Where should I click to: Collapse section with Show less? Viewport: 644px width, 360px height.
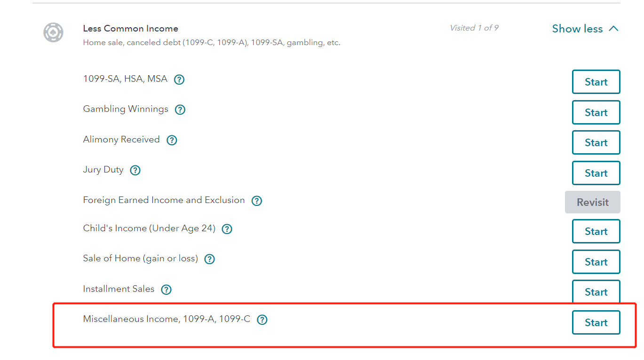click(585, 29)
